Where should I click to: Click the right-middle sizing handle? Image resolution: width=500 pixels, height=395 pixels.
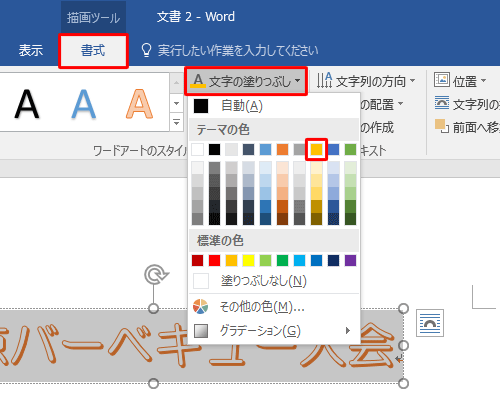[x=403, y=346]
